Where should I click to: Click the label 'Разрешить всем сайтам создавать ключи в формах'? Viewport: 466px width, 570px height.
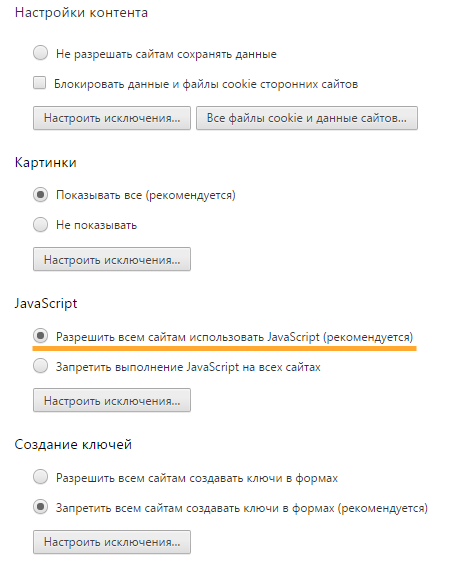[x=197, y=478]
